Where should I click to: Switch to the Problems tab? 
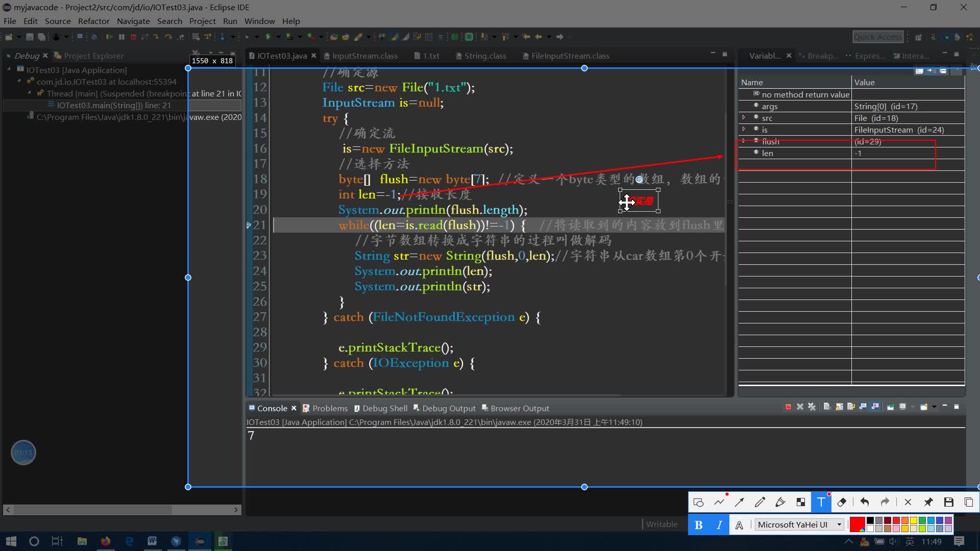(325, 408)
